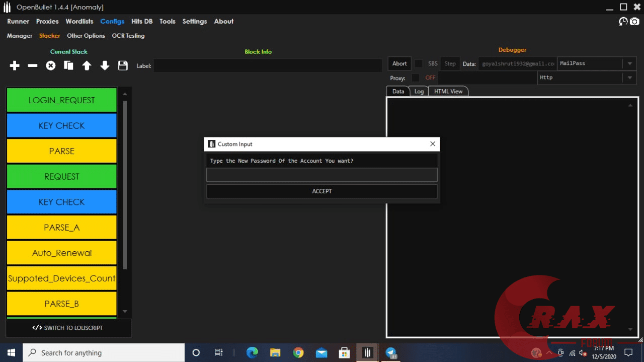This screenshot has width=644, height=362.
Task: Open the About menu
Action: tap(224, 21)
